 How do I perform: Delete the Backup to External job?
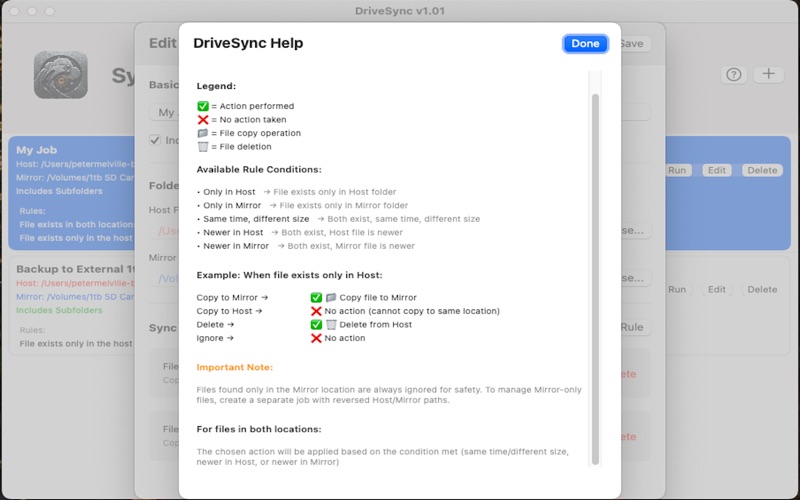(762, 289)
